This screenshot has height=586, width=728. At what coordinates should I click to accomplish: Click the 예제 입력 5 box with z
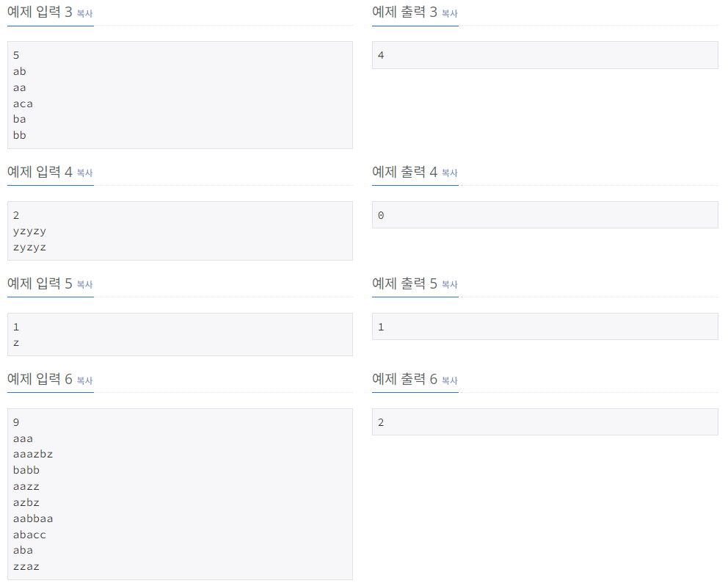pyautogui.click(x=180, y=335)
